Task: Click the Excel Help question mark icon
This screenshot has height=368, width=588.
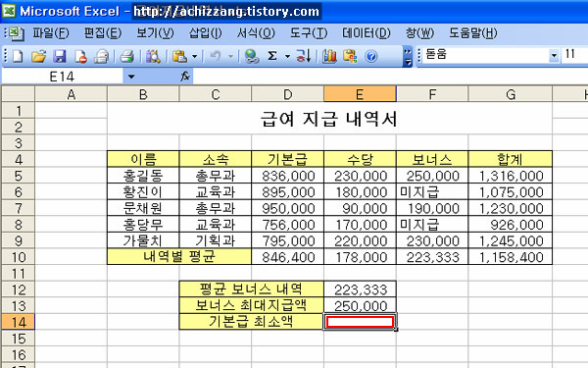Action: click(x=370, y=56)
